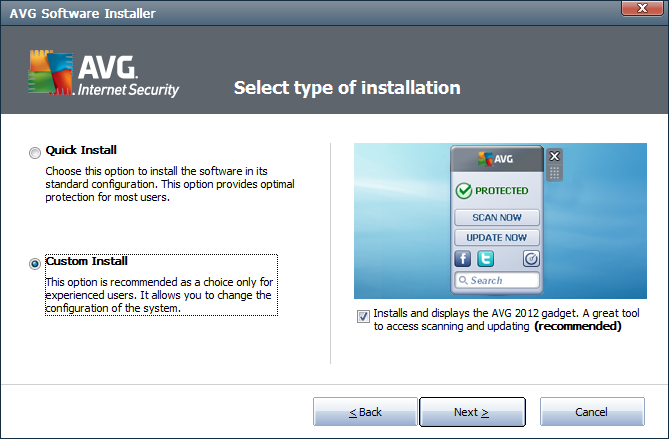Click the 'Select type of installation' heading
The image size is (669, 439).
pos(347,88)
